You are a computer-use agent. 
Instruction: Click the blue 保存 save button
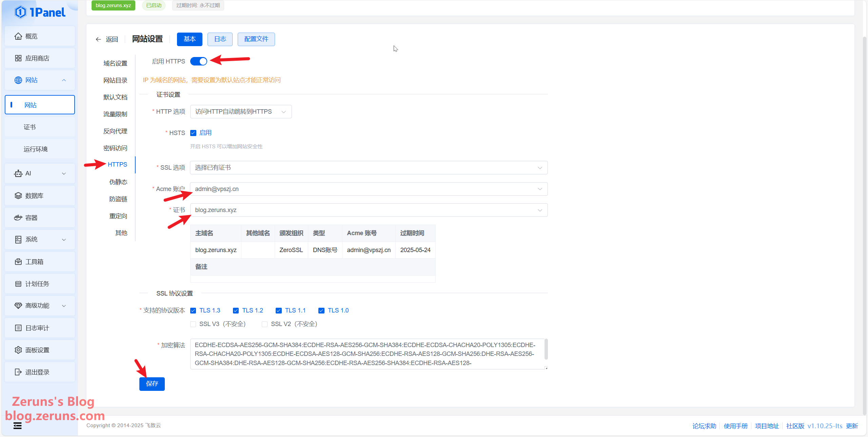click(152, 384)
